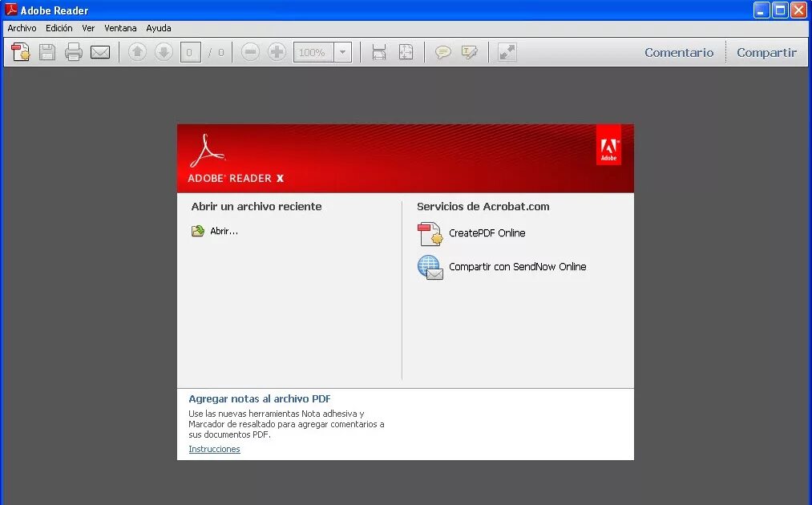Click the SendNow globe envelope icon

[430, 267]
